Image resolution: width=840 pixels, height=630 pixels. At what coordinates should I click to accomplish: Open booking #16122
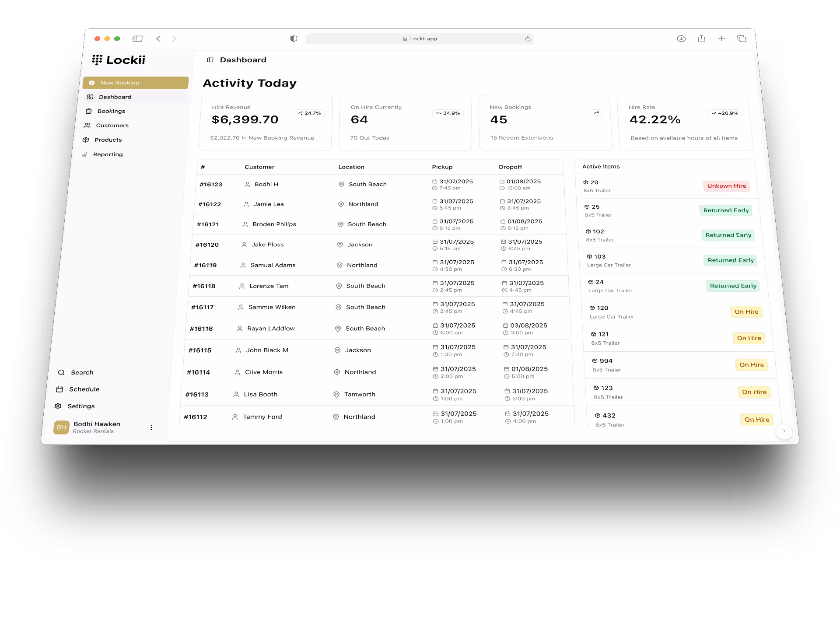click(210, 204)
